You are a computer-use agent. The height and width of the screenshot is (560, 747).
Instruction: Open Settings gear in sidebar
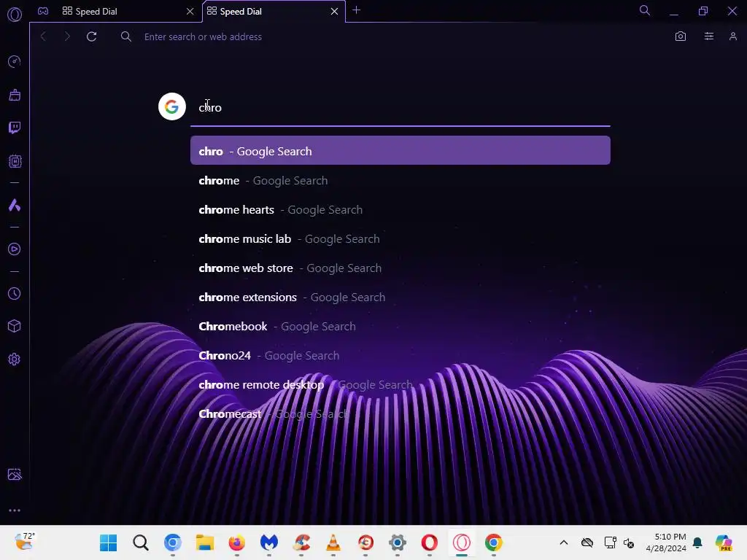[x=15, y=359]
